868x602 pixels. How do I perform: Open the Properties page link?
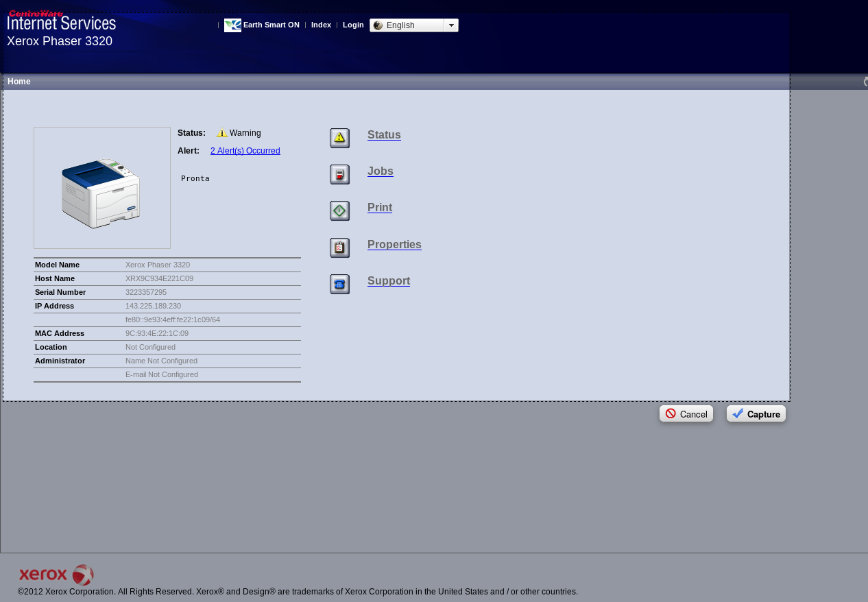point(394,245)
